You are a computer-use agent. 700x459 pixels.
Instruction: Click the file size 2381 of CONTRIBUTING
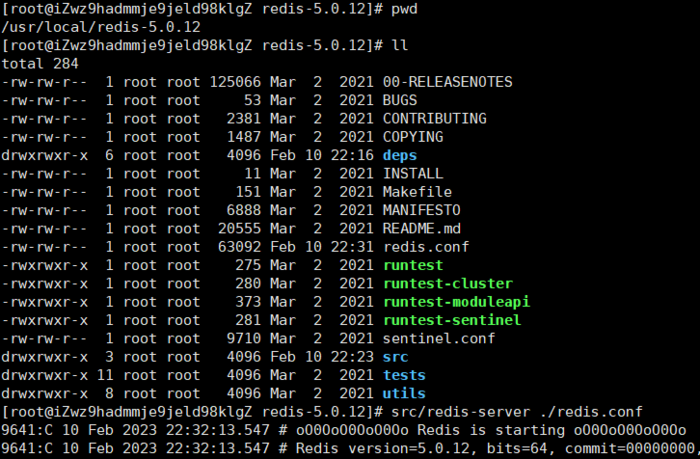[x=244, y=119]
